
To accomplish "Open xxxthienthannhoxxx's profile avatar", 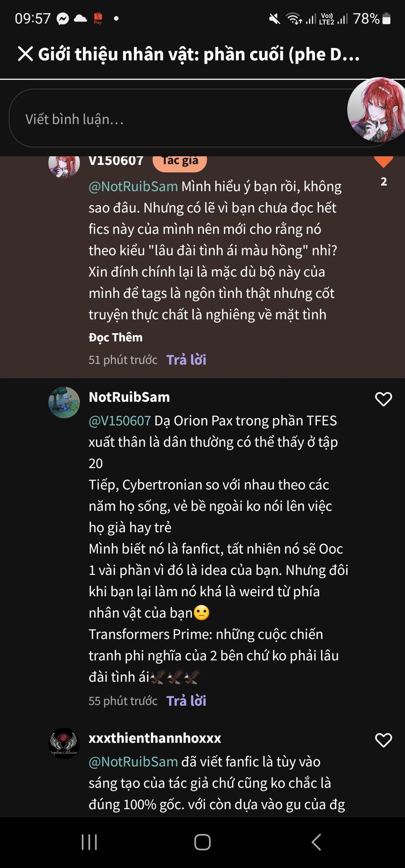I will (x=64, y=743).
